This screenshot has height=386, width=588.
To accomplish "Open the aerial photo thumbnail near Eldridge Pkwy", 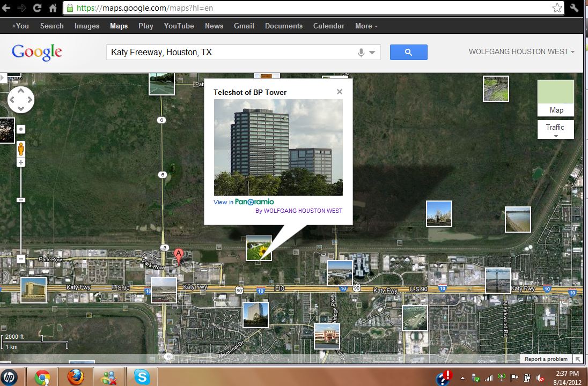I will tap(340, 273).
